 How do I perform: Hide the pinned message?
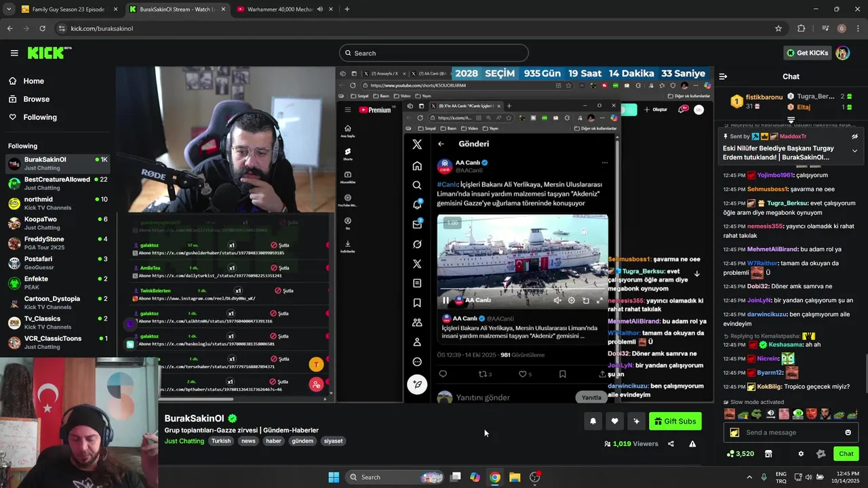click(x=854, y=136)
